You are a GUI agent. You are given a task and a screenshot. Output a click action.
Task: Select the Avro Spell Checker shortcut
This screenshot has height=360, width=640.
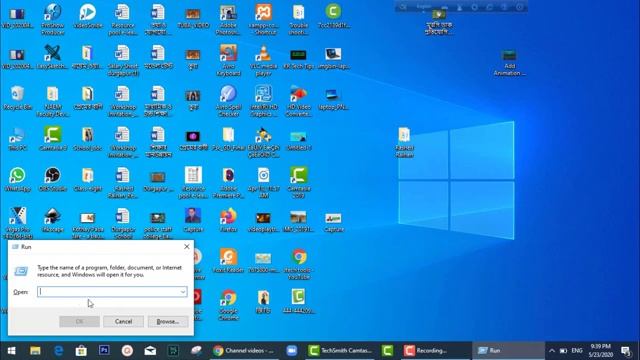click(228, 102)
